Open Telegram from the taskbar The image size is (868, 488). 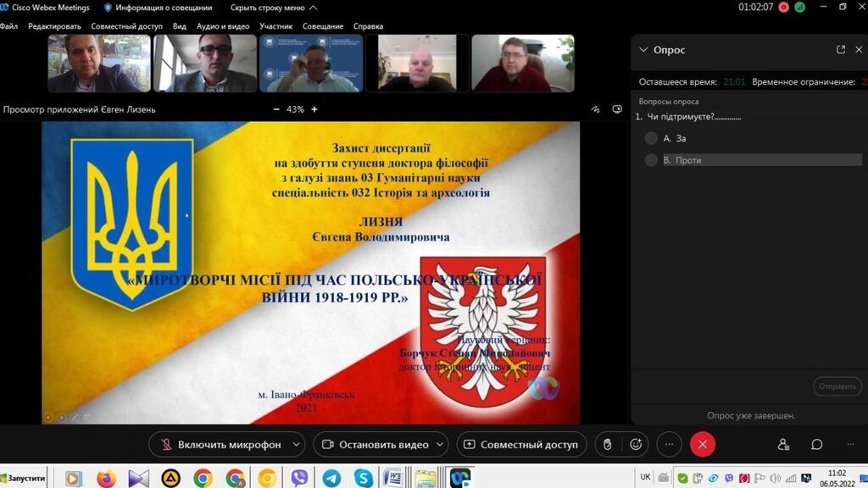pos(331,478)
